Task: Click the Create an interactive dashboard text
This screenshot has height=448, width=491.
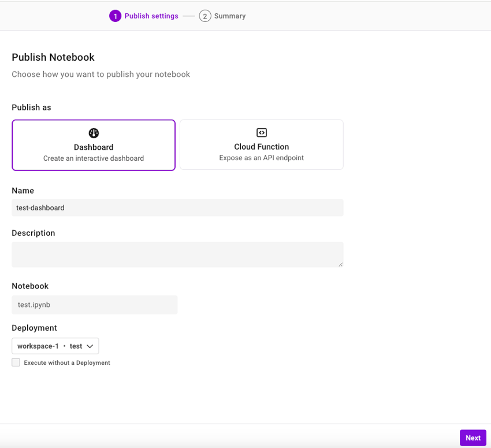Action: point(94,158)
